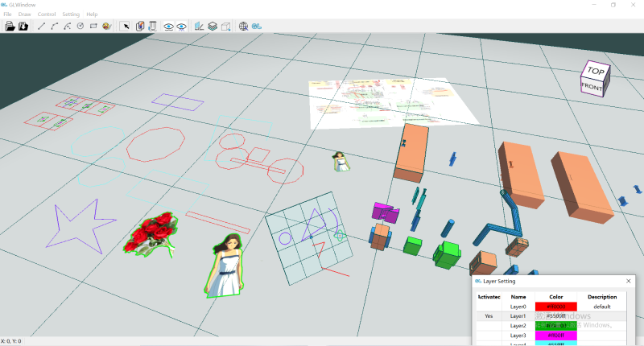Screen dimensions: 644x346
Task: Open the Control menu
Action: click(47, 14)
